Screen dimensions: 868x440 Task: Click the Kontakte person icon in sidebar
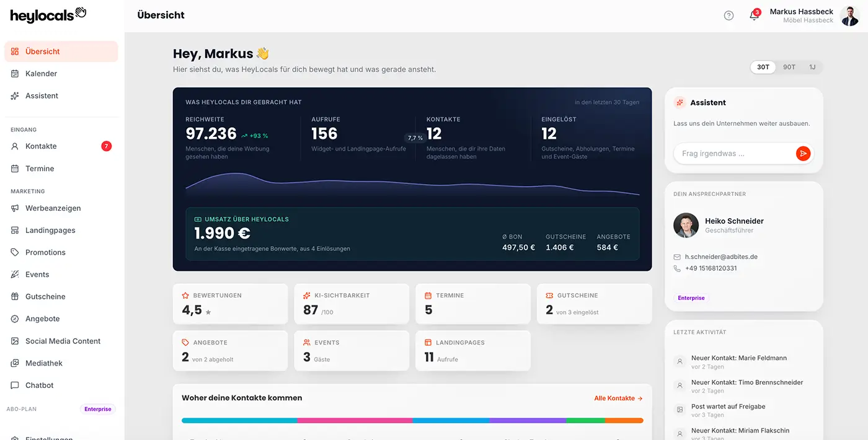[15, 146]
